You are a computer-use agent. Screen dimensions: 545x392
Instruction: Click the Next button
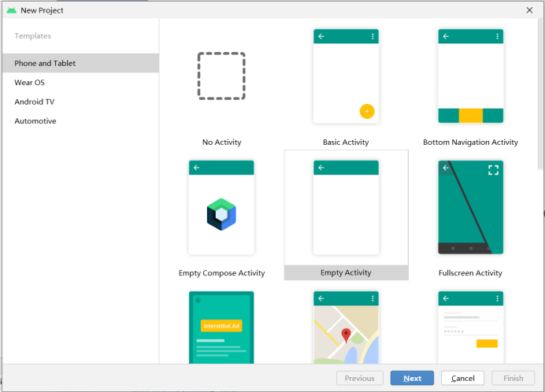tap(412, 378)
